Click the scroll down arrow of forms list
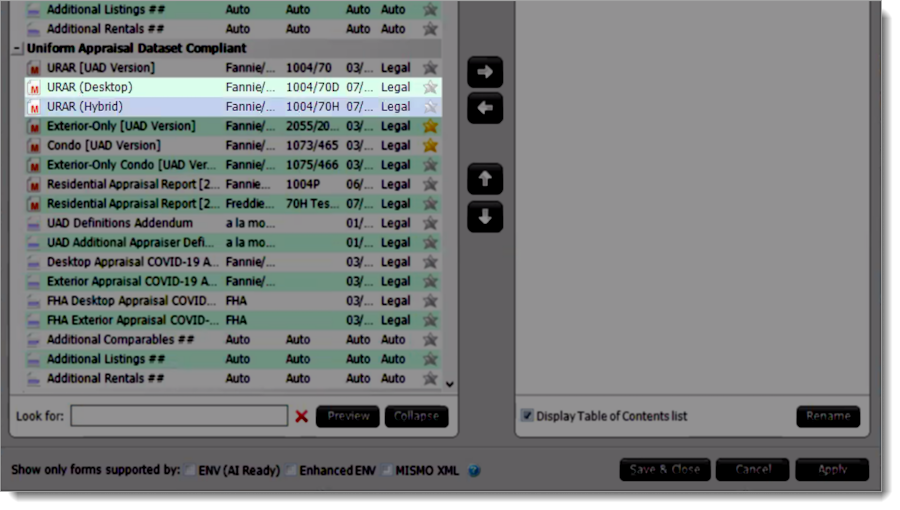This screenshot has width=900, height=510. coord(449,384)
